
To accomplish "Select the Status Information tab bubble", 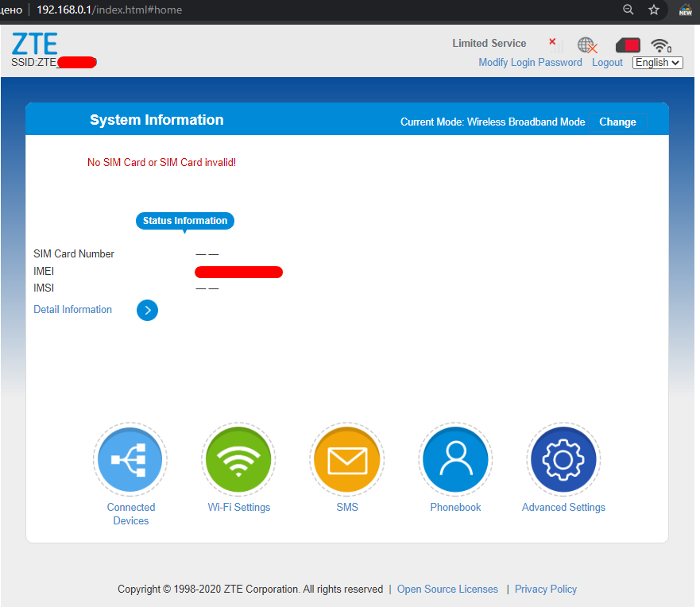I will click(x=185, y=221).
